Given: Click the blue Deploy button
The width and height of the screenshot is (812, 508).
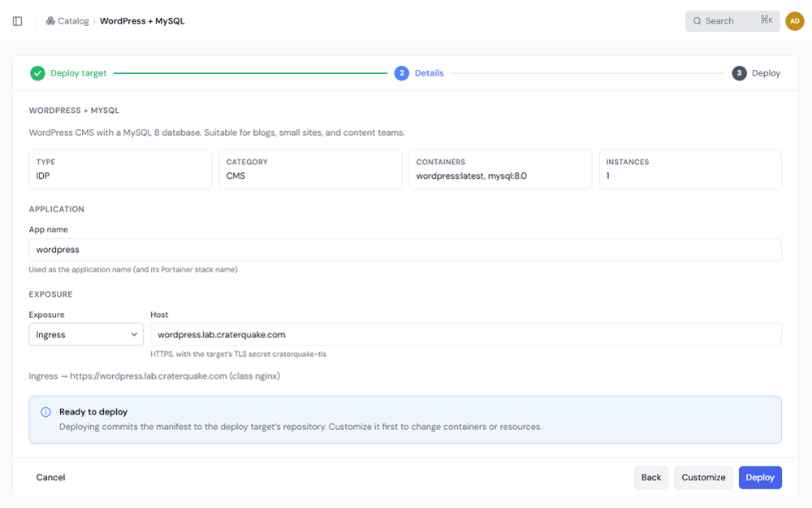Looking at the screenshot, I should pyautogui.click(x=760, y=477).
